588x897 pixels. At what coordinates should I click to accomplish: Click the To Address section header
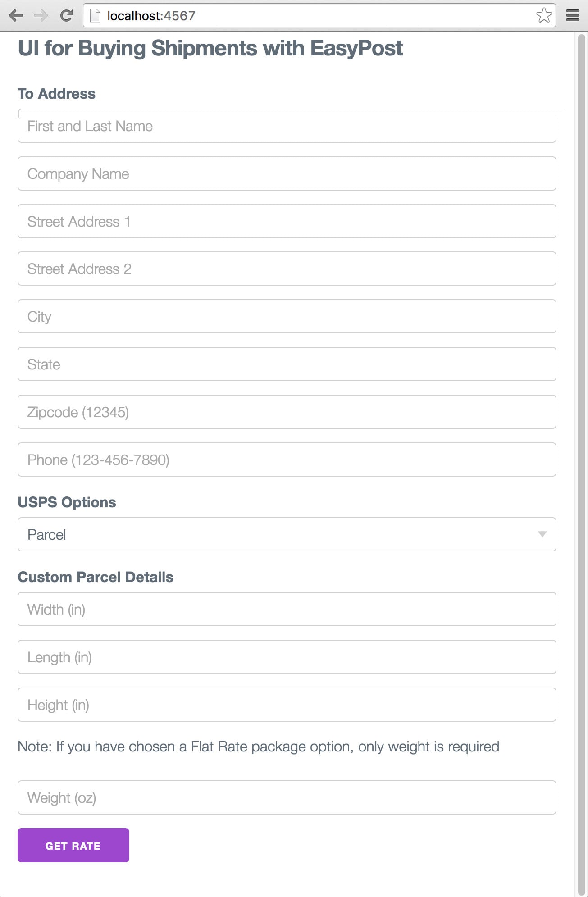point(56,93)
